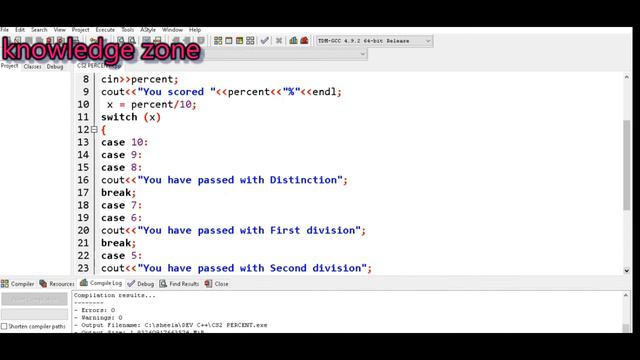Click on 'case 7:' line
This screenshot has width=640, height=360.
[x=122, y=205]
